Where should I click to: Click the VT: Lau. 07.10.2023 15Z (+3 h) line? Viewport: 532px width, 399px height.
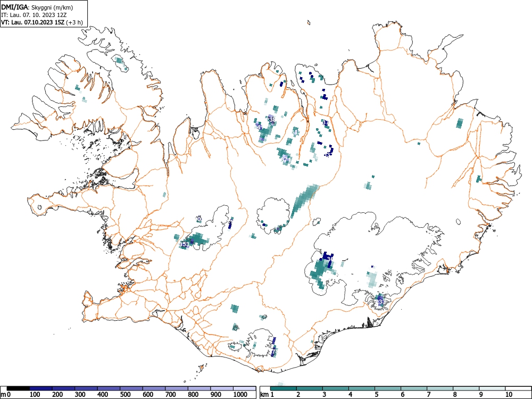[x=41, y=22]
